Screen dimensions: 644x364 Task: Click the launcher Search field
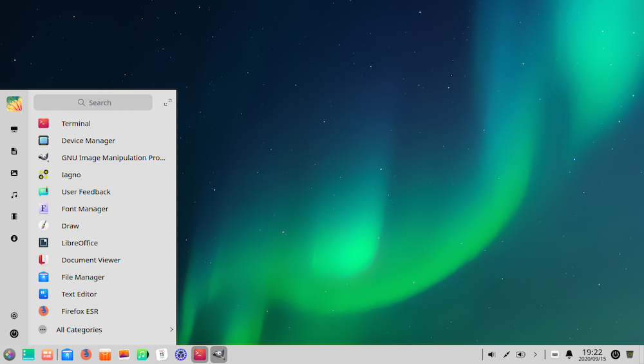pyautogui.click(x=93, y=102)
